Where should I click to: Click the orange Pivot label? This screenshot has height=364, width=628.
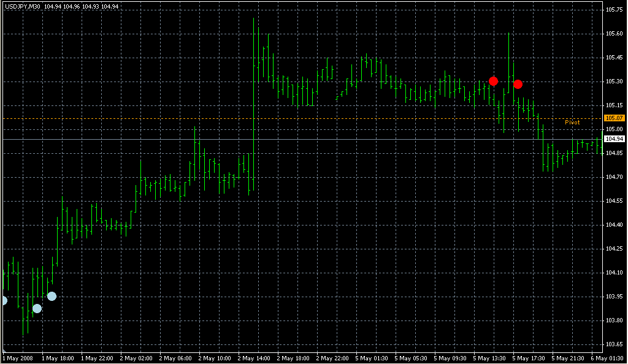pyautogui.click(x=572, y=123)
